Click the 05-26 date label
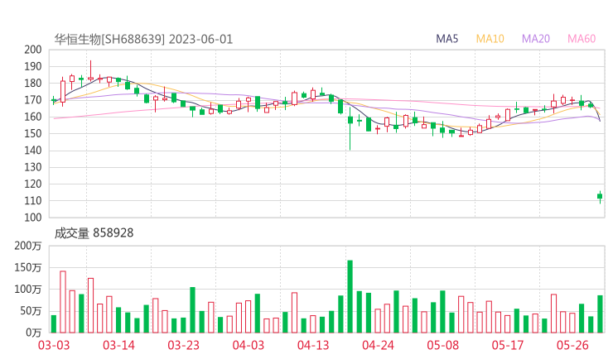613x364 pixels. (572, 345)
